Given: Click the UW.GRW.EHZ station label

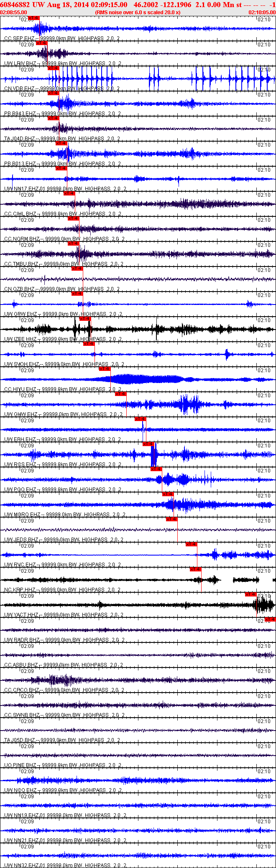Looking at the screenshot, I should click(x=20, y=314).
